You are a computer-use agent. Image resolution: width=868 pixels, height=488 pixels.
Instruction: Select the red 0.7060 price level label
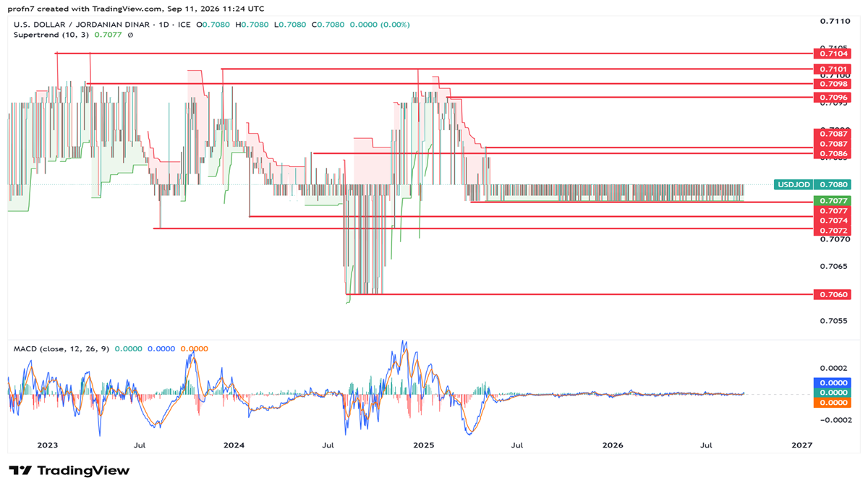point(833,294)
